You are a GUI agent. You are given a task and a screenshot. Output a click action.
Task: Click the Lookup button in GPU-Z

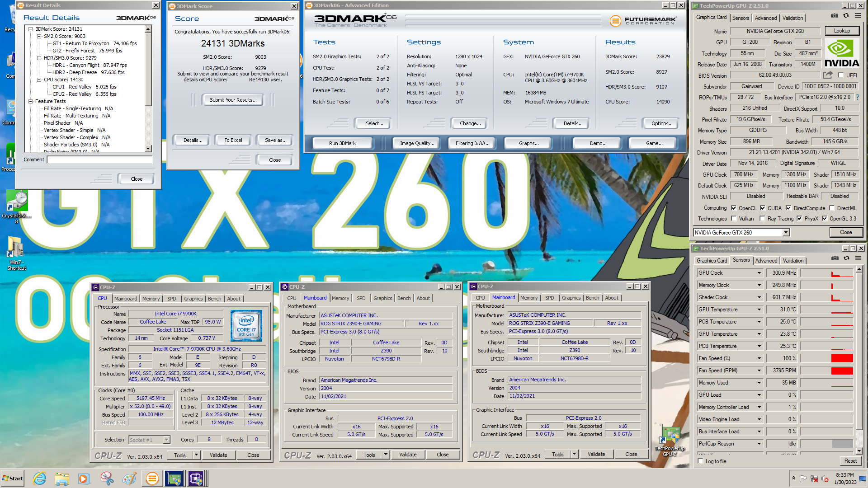(842, 31)
